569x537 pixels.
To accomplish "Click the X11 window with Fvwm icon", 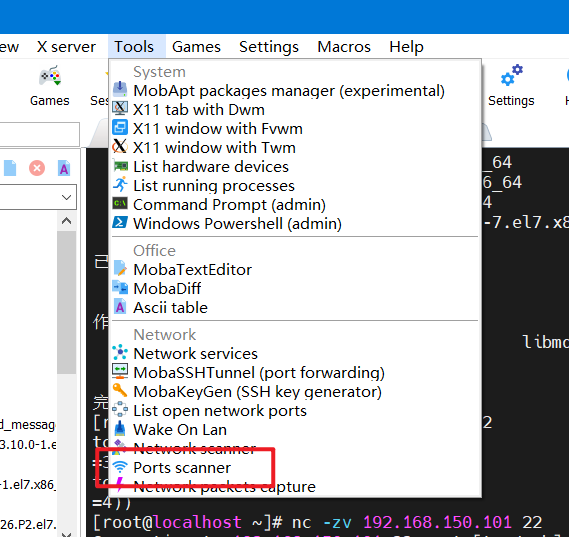I will (120, 127).
